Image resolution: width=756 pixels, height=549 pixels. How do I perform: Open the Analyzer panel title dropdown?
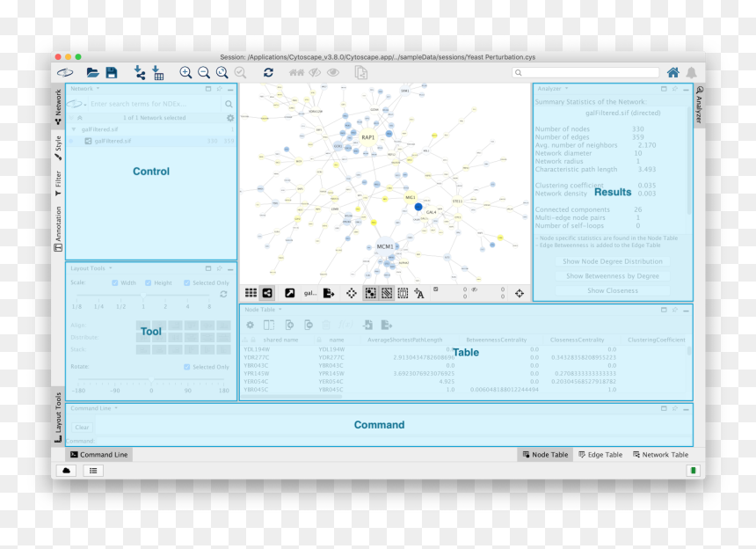566,89
